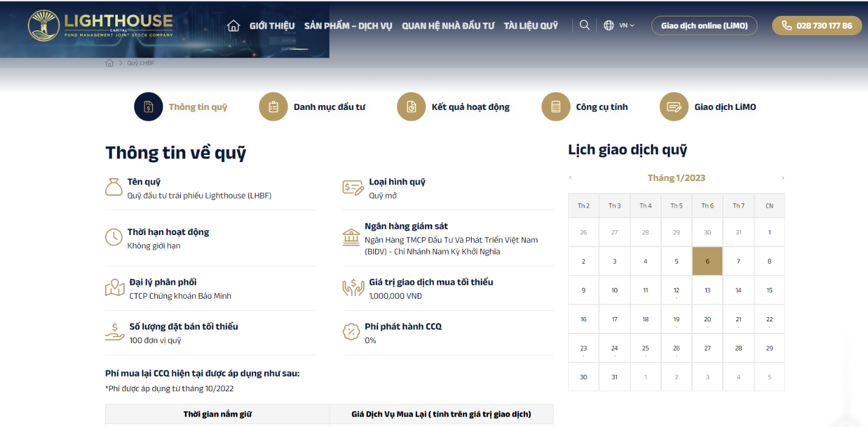Viewport: 868px width, 427px height.
Task: Click the Giao dịch online (LiMO) button
Action: (704, 26)
